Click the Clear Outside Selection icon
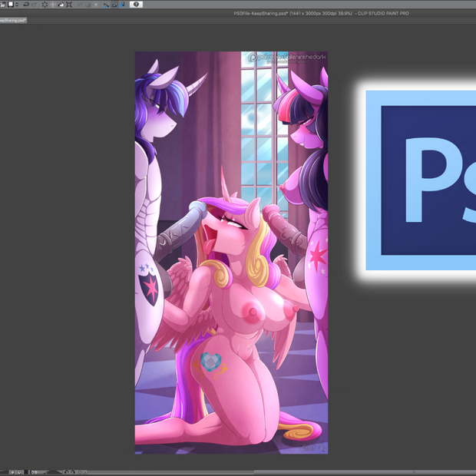This screenshot has height=476, width=476. pyautogui.click(x=52, y=5)
